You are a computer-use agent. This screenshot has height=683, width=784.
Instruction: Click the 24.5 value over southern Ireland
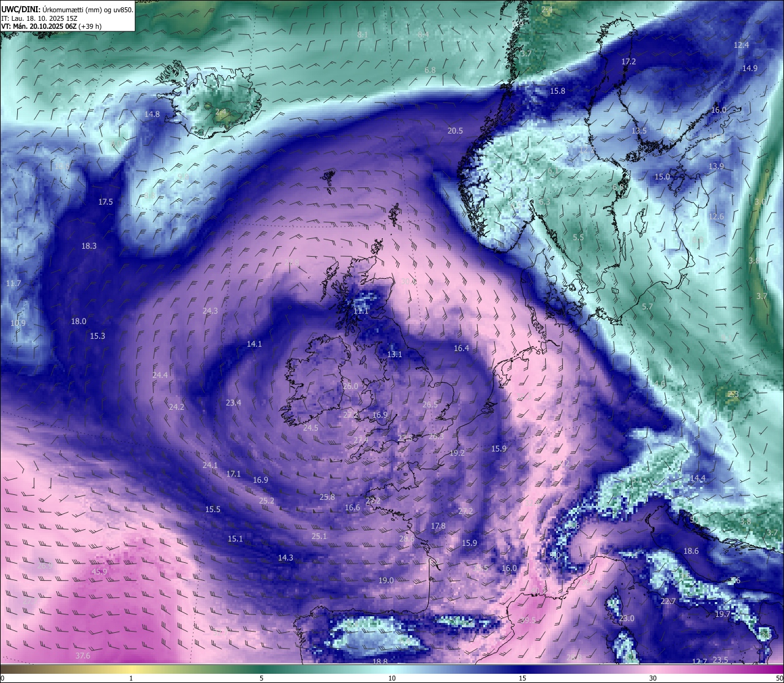311,428
